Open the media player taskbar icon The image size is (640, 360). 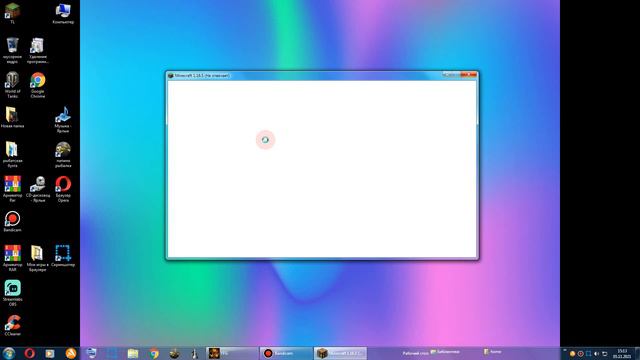(x=50, y=353)
